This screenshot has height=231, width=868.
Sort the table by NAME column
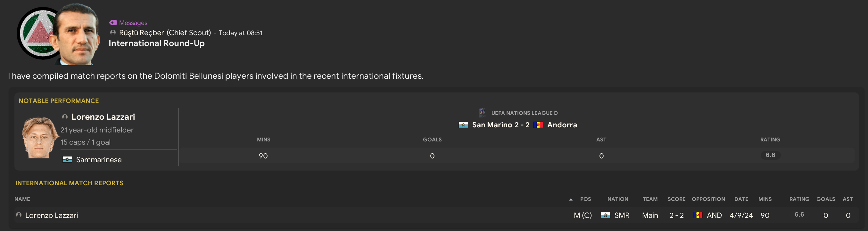(22, 199)
